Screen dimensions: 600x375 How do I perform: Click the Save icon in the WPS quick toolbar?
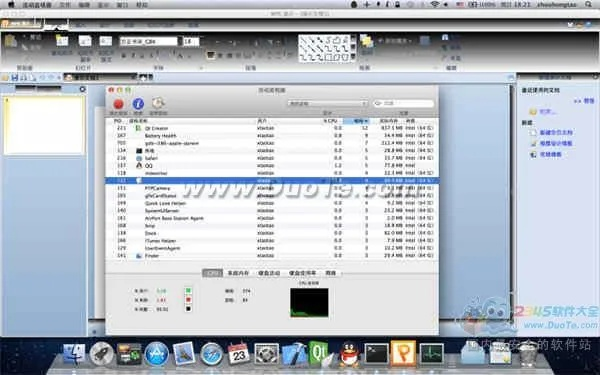[15, 78]
